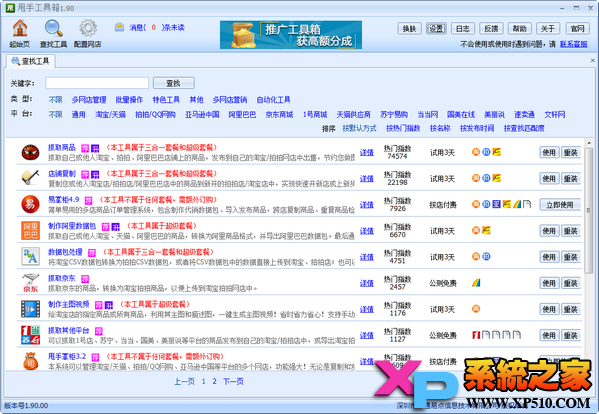Click the purple 荐 badge beside 抓取京东
Viewport: 599px width, 414px height.
pyautogui.click(x=84, y=279)
